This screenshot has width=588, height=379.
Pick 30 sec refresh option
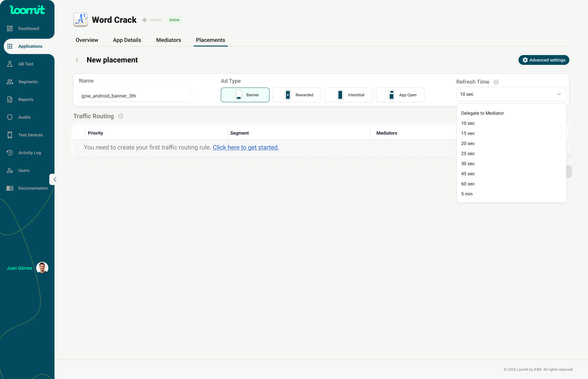[x=468, y=164]
